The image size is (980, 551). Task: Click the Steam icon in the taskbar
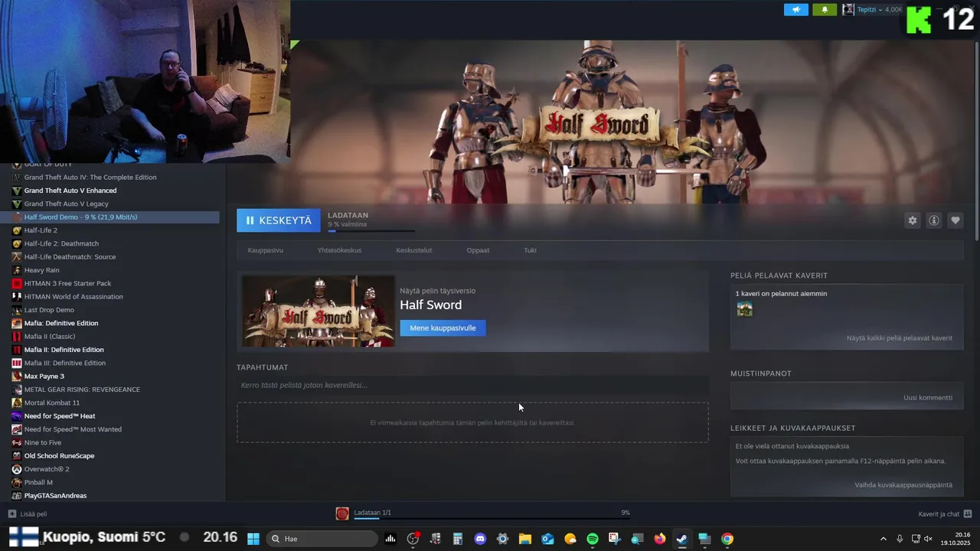tap(681, 539)
